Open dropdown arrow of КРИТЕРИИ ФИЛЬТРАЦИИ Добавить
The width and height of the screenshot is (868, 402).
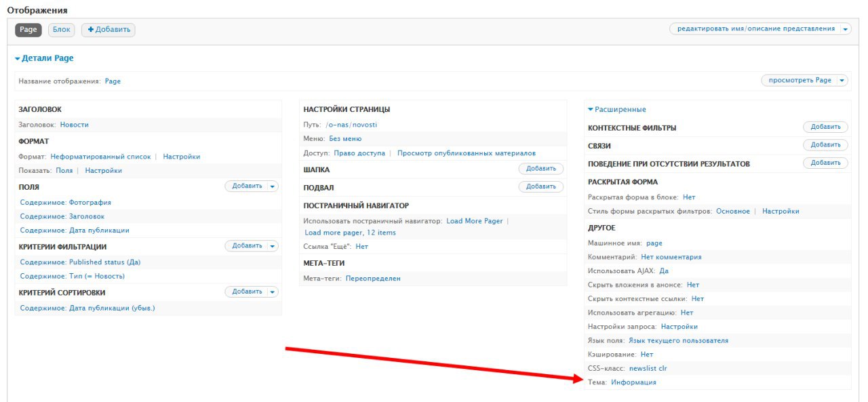273,246
